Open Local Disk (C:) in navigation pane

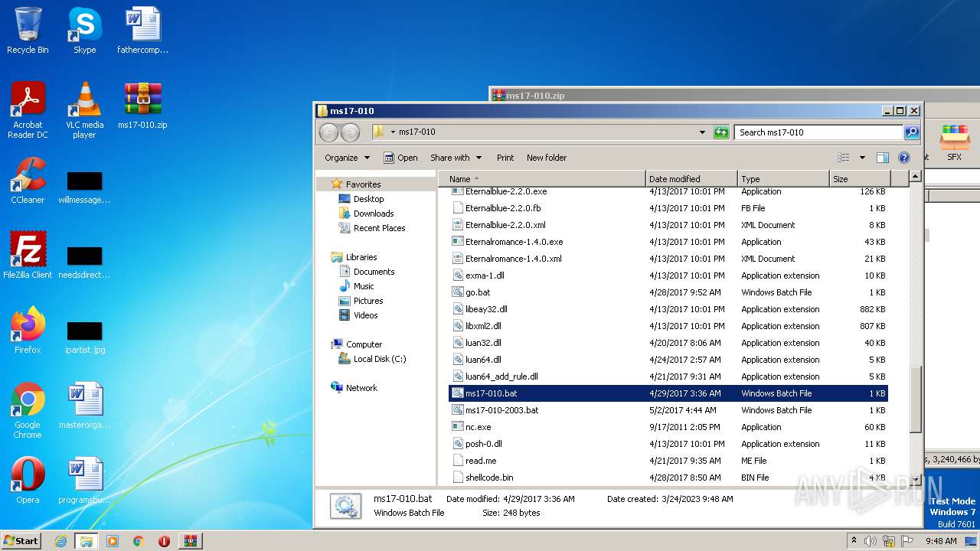point(380,359)
